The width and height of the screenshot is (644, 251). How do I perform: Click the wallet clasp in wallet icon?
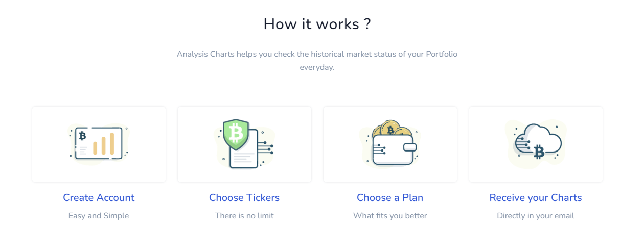click(410, 147)
